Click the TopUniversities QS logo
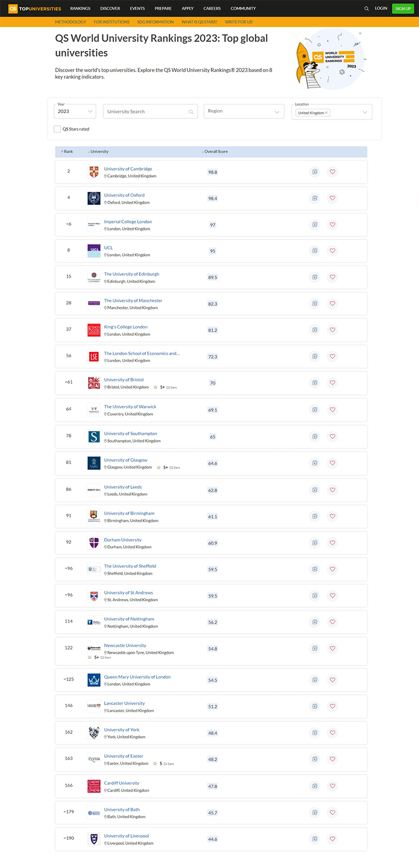 point(35,8)
